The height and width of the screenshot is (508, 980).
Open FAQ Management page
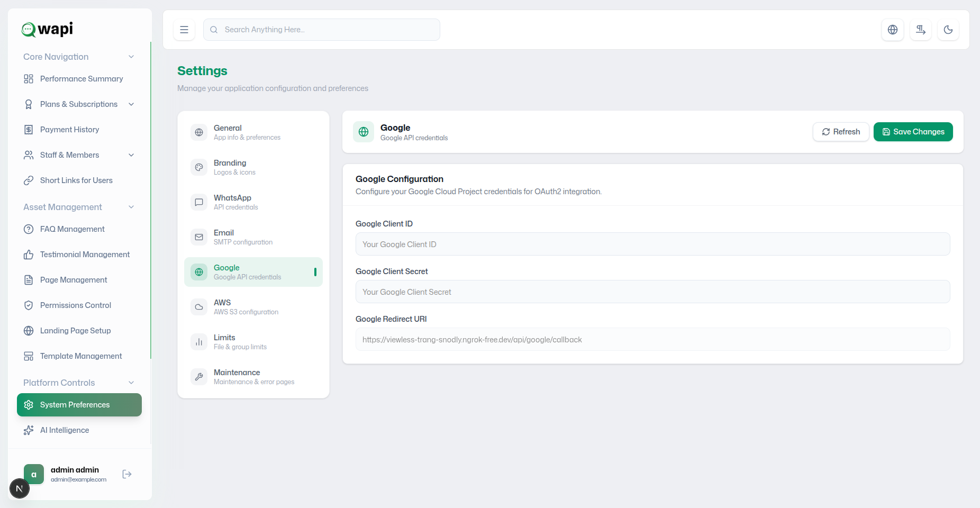[79, 229]
